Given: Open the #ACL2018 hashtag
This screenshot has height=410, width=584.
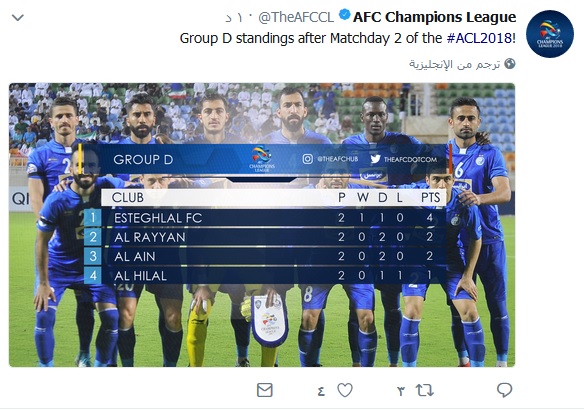Looking at the screenshot, I should pyautogui.click(x=480, y=38).
